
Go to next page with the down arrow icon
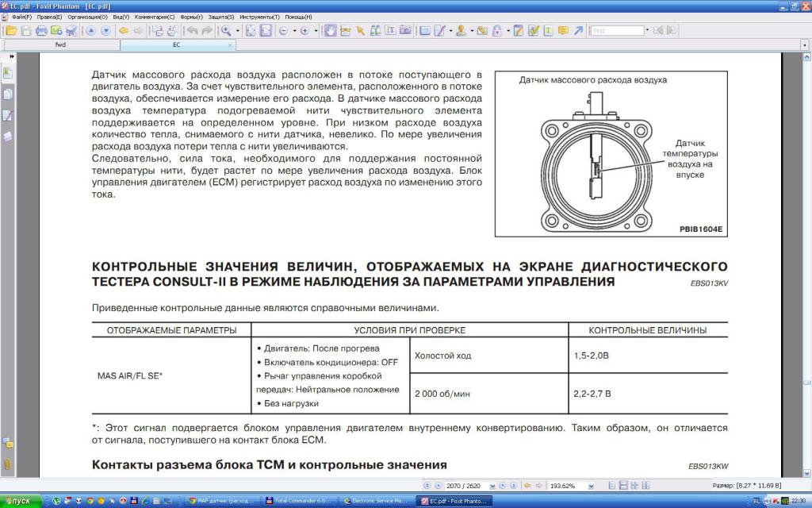(105, 31)
